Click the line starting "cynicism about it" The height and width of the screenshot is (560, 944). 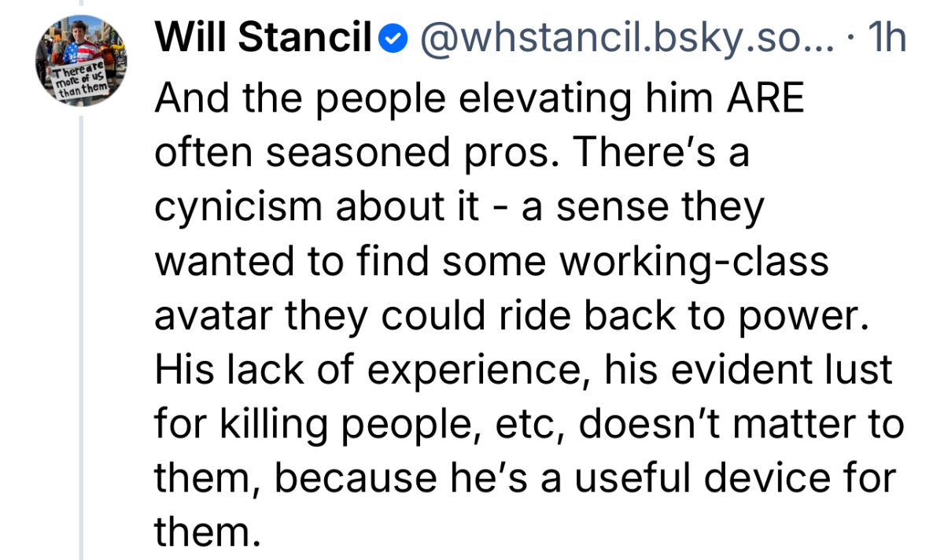click(459, 208)
